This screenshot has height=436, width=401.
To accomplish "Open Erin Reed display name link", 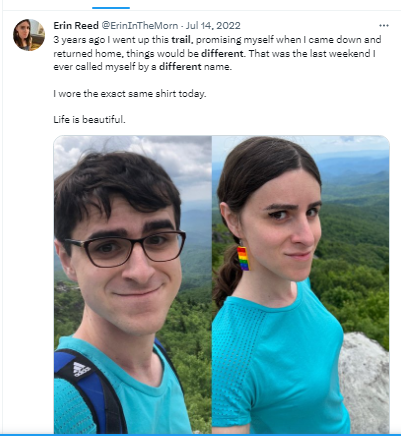I will click(x=76, y=26).
